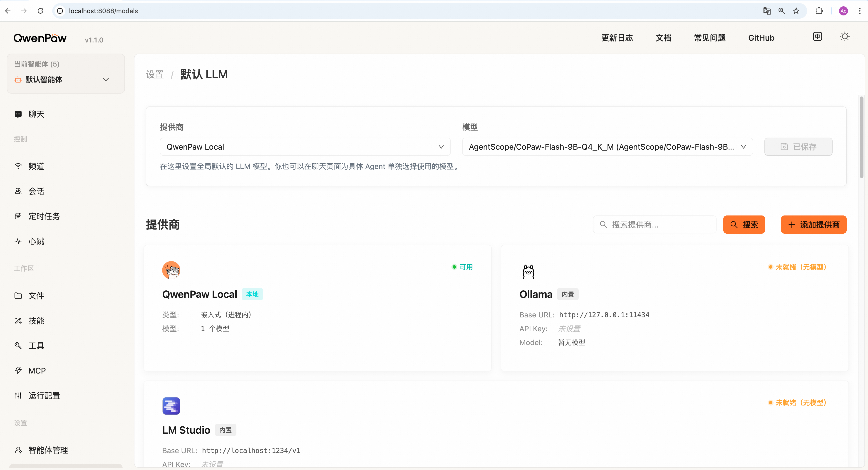The height and width of the screenshot is (470, 868).
Task: Click the 1 个模型 count text
Action: coord(215,329)
